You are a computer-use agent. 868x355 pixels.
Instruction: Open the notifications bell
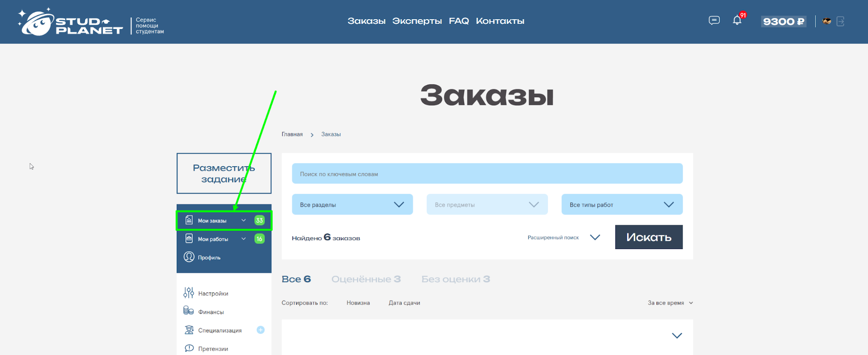point(737,20)
